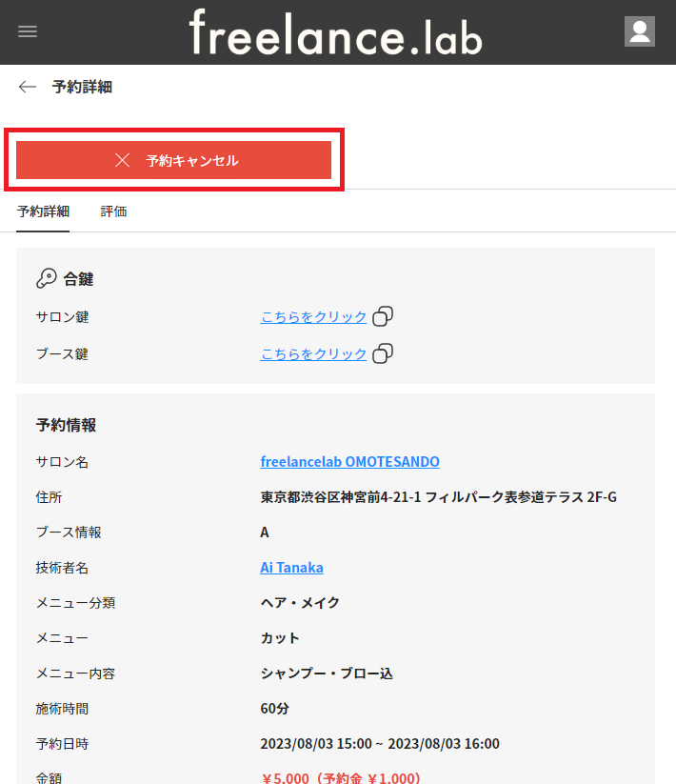Image resolution: width=676 pixels, height=784 pixels.
Task: Click the X icon on cancel button
Action: click(x=122, y=160)
